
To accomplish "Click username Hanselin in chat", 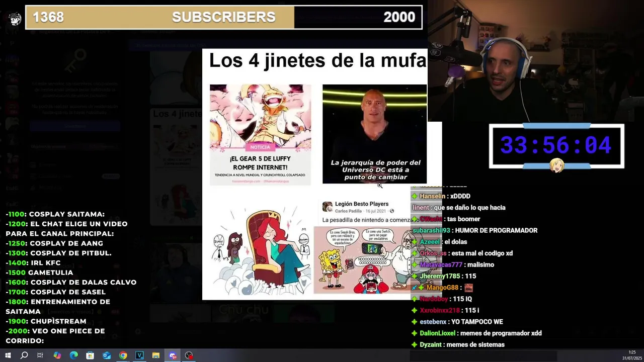I will tap(432, 196).
